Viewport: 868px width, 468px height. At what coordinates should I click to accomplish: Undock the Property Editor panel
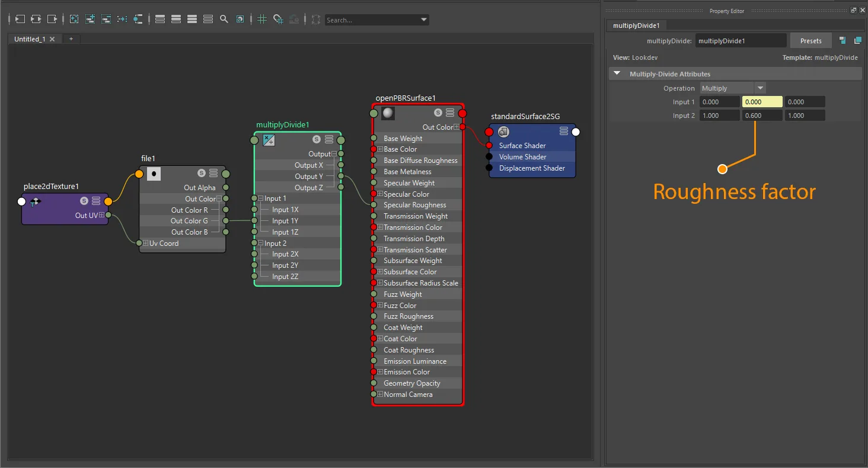click(x=853, y=10)
